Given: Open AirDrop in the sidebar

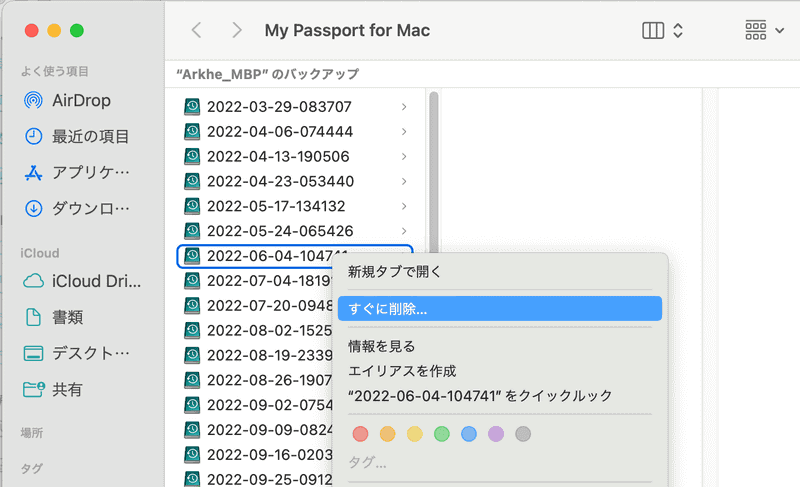Looking at the screenshot, I should [67, 100].
